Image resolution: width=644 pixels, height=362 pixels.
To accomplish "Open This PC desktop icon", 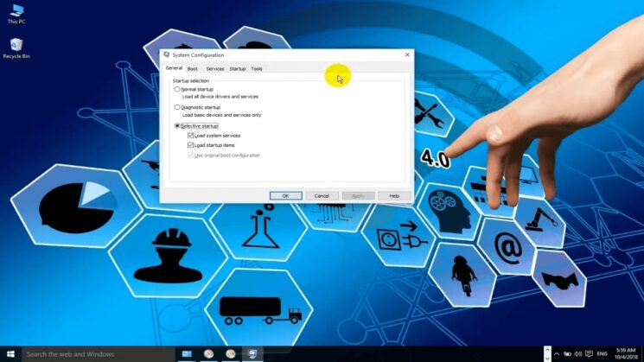I will pyautogui.click(x=16, y=14).
